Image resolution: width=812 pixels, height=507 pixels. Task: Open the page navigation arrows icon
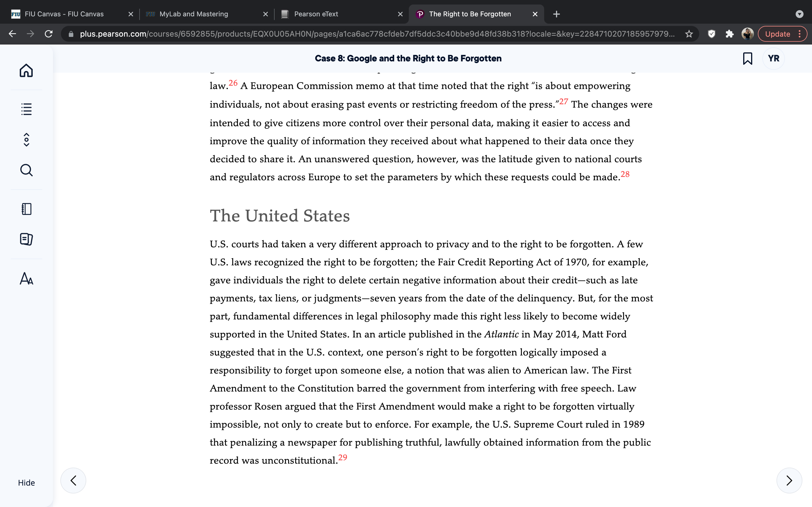(x=26, y=140)
